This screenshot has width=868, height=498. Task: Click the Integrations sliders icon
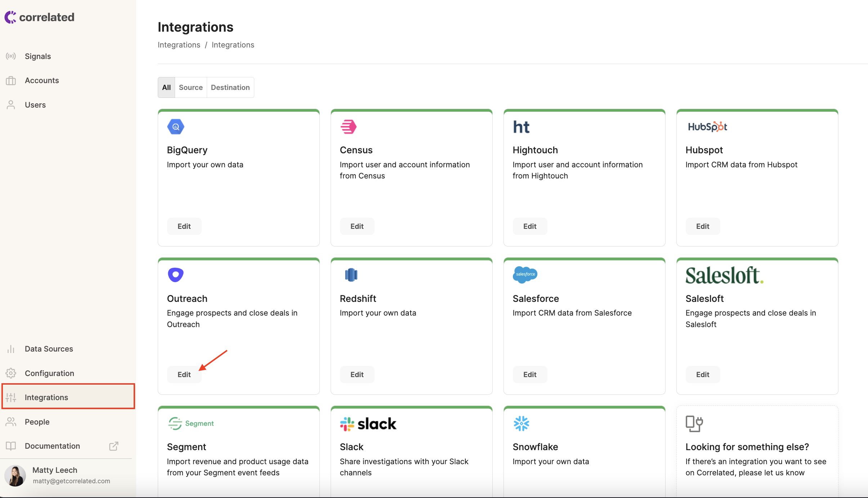click(11, 397)
